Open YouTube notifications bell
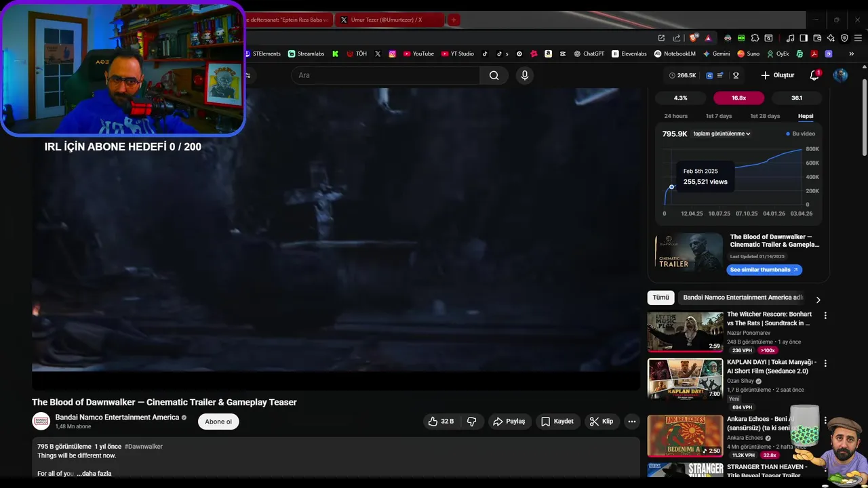868x488 pixels. coord(814,75)
